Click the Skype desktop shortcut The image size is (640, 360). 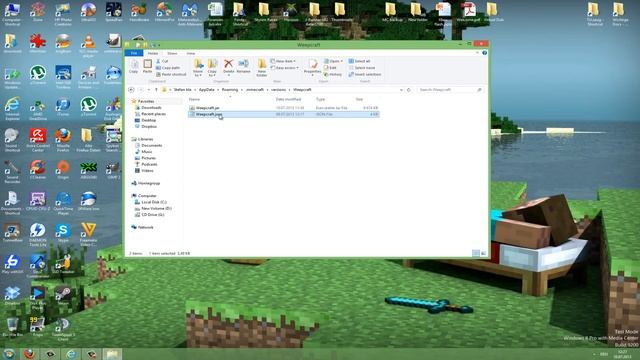pyautogui.click(x=63, y=233)
